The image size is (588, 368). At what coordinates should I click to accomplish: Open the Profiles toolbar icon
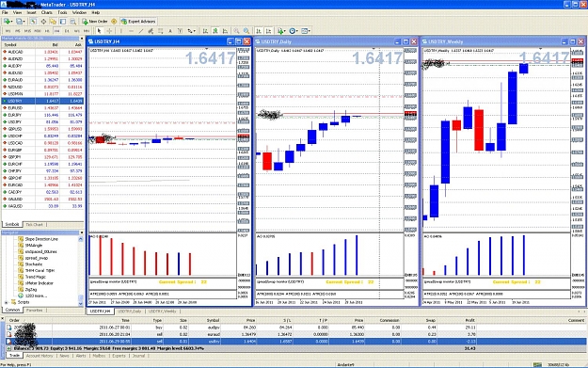[21, 22]
